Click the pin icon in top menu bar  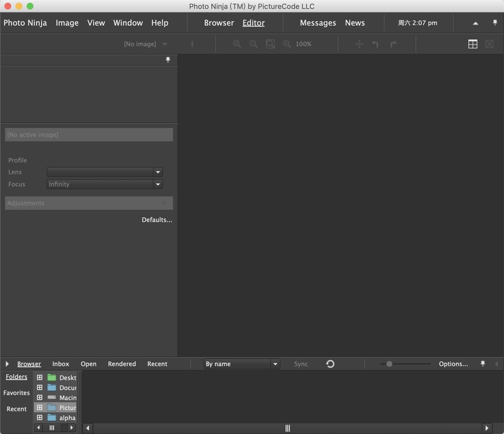coord(495,23)
